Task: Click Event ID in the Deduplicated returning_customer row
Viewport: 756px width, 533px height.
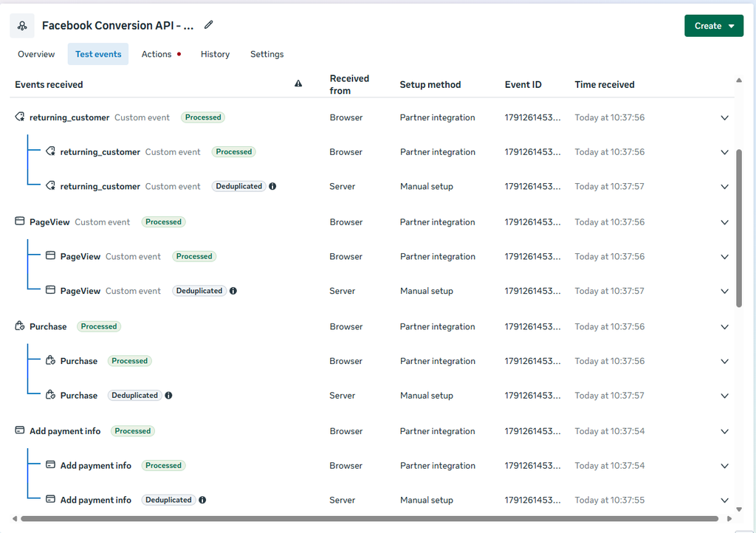Action: [533, 186]
